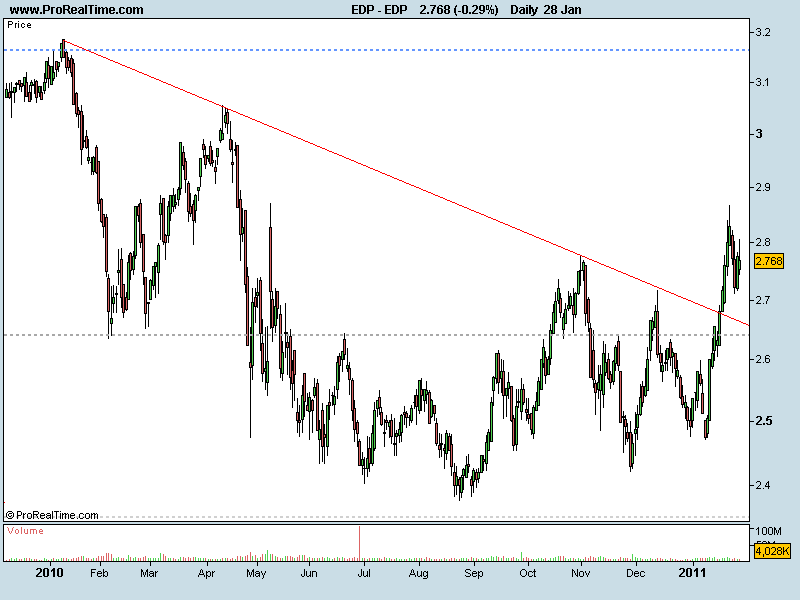
Task: Click the Apr label on time axis
Action: pyautogui.click(x=206, y=573)
